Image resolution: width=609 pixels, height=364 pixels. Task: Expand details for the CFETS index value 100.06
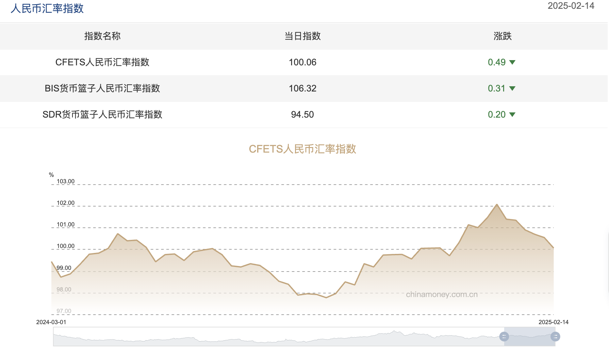coord(303,62)
